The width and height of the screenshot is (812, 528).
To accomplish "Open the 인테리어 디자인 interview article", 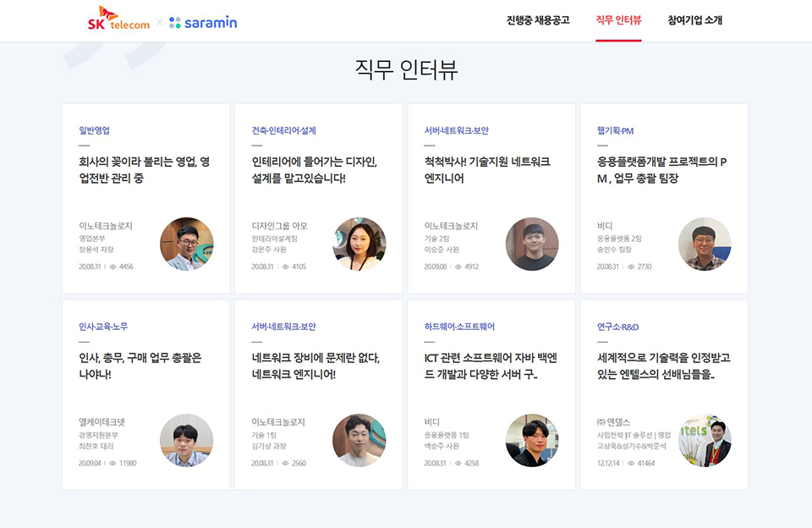I will (x=317, y=169).
